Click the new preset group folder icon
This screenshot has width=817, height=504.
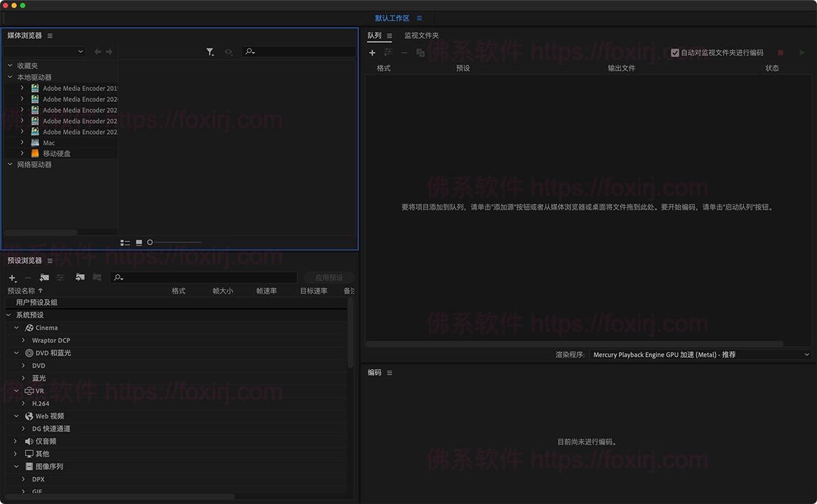click(44, 278)
